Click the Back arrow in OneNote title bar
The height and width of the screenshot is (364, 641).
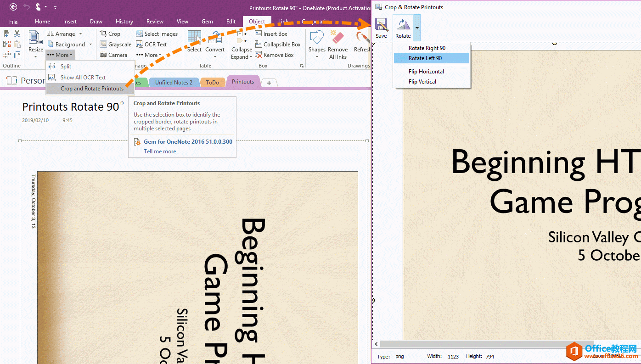[13, 7]
